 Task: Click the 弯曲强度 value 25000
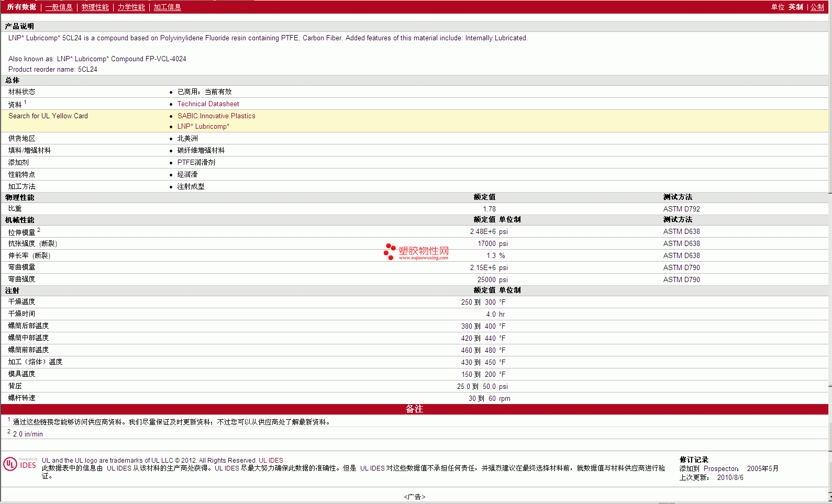tap(487, 280)
